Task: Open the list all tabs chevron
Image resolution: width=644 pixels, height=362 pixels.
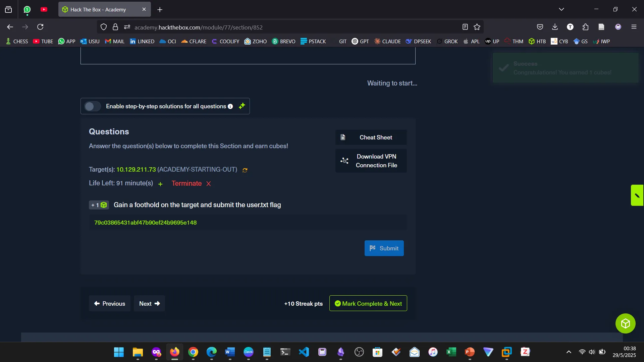Action: point(561,9)
